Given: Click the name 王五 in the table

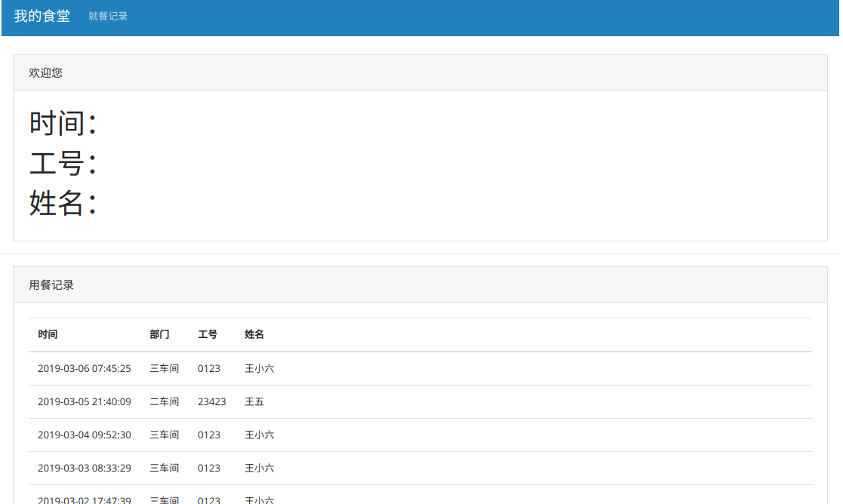Looking at the screenshot, I should point(254,402).
